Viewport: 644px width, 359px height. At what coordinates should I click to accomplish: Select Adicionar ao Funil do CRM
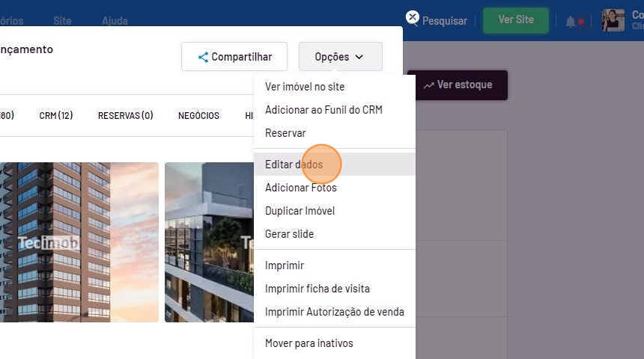coord(323,110)
